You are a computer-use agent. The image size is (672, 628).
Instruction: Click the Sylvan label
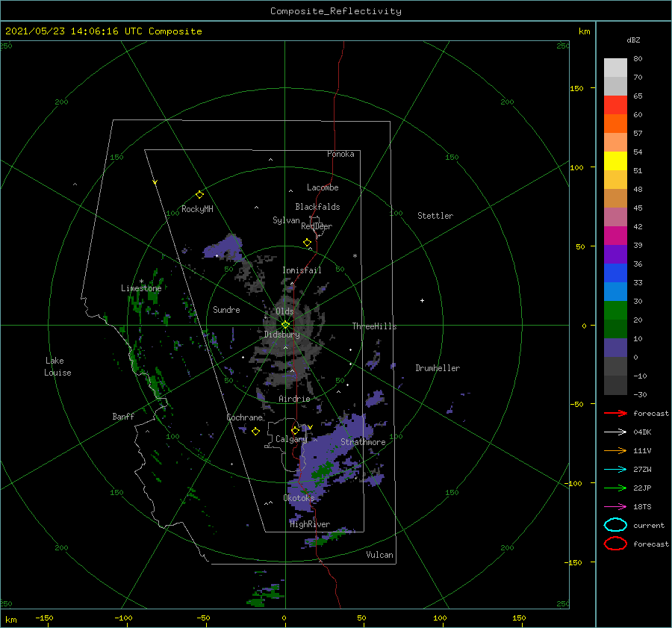[286, 220]
